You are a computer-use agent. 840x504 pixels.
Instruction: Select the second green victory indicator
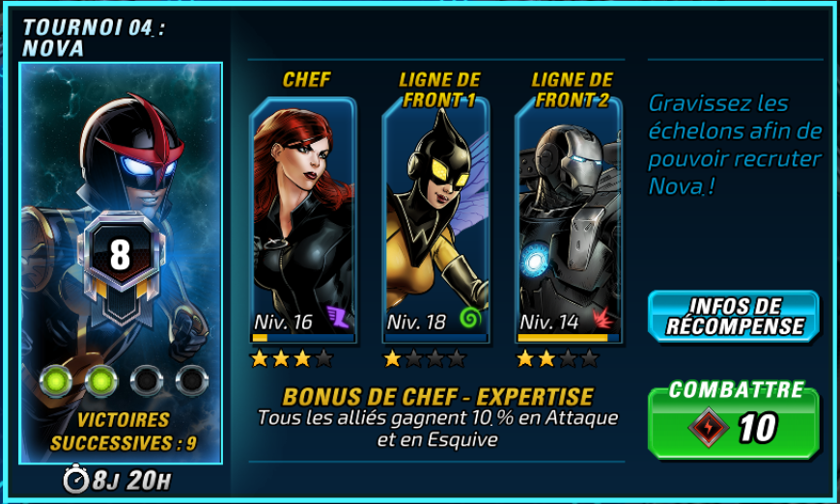tap(101, 380)
